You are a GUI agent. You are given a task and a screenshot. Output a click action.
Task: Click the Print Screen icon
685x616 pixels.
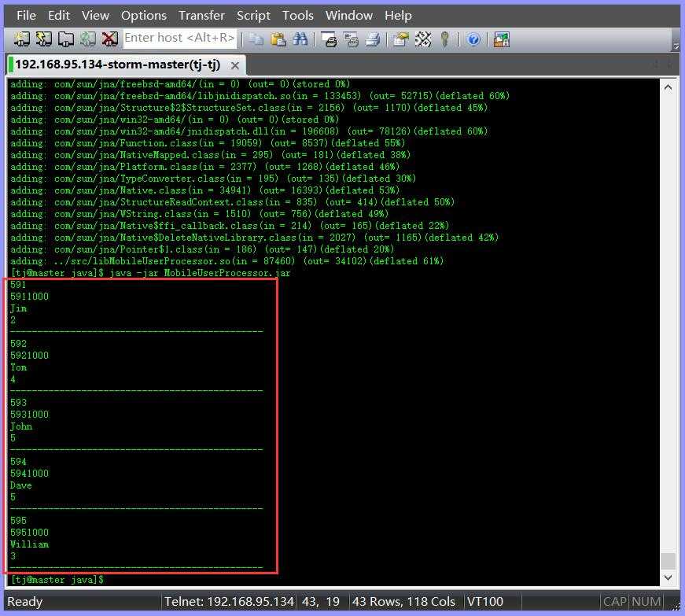click(x=329, y=39)
